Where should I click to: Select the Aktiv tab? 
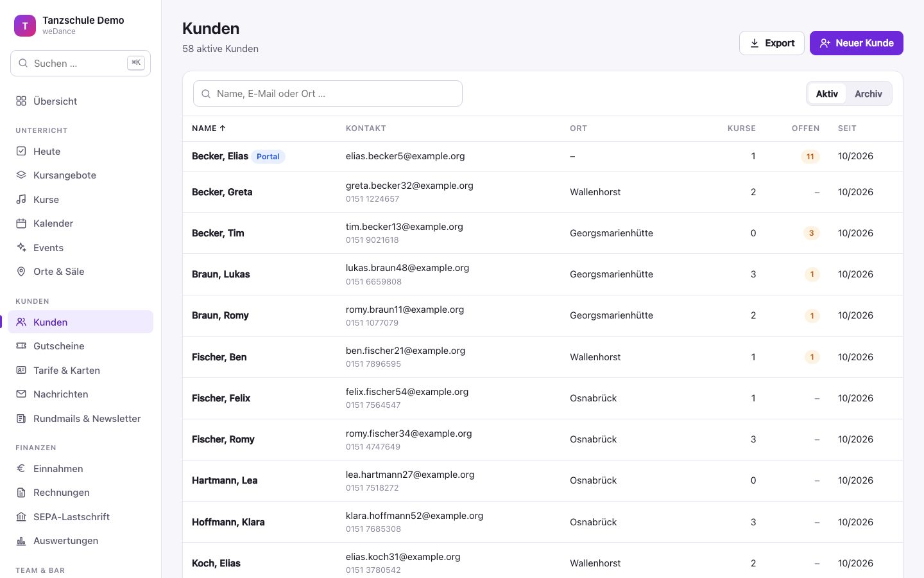coord(827,94)
